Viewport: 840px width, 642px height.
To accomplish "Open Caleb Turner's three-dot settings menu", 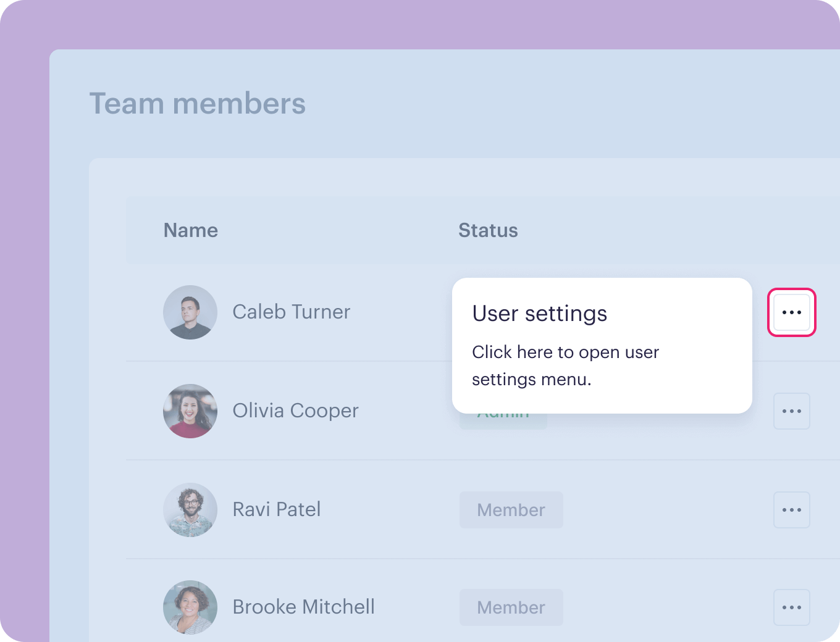I will coord(792,312).
